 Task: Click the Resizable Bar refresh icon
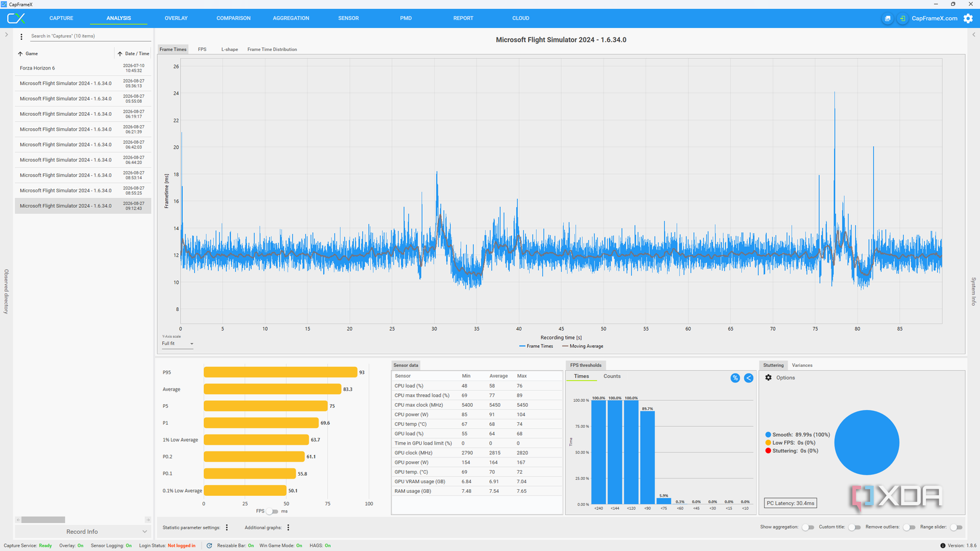click(209, 546)
